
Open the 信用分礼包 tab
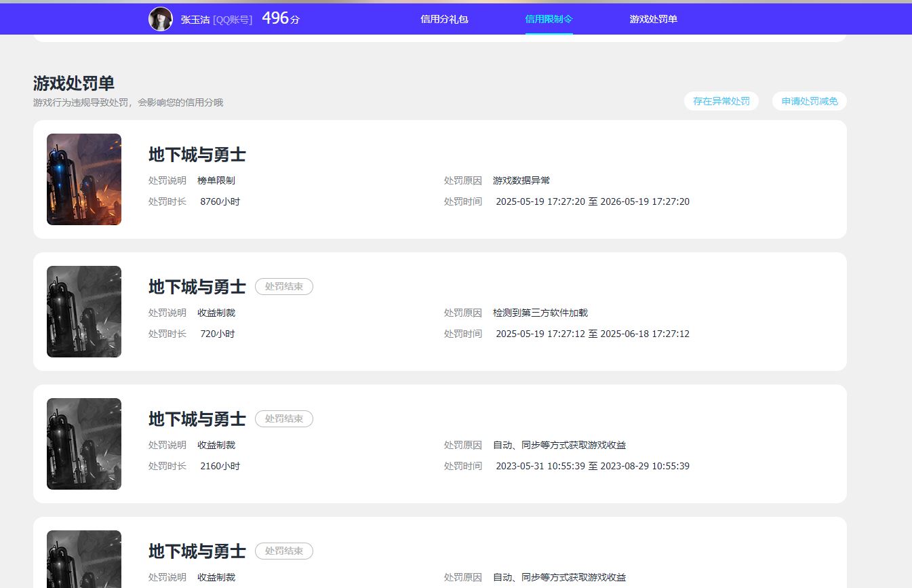tap(444, 19)
